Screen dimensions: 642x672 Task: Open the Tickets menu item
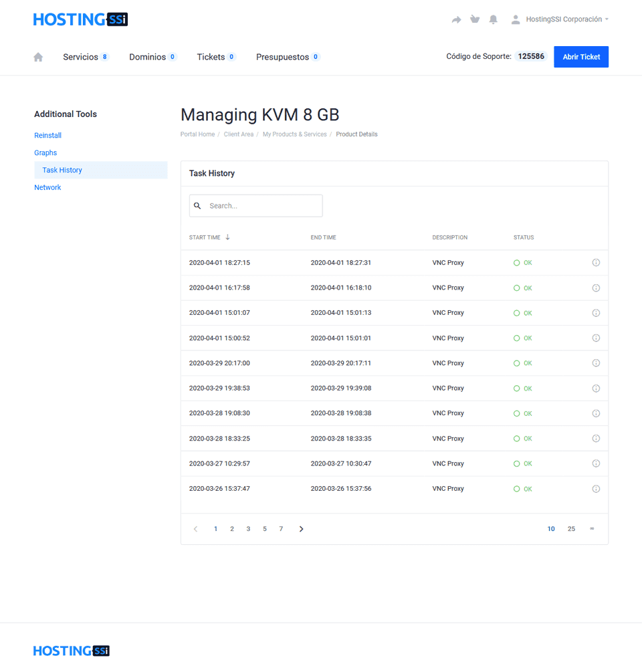pyautogui.click(x=210, y=57)
